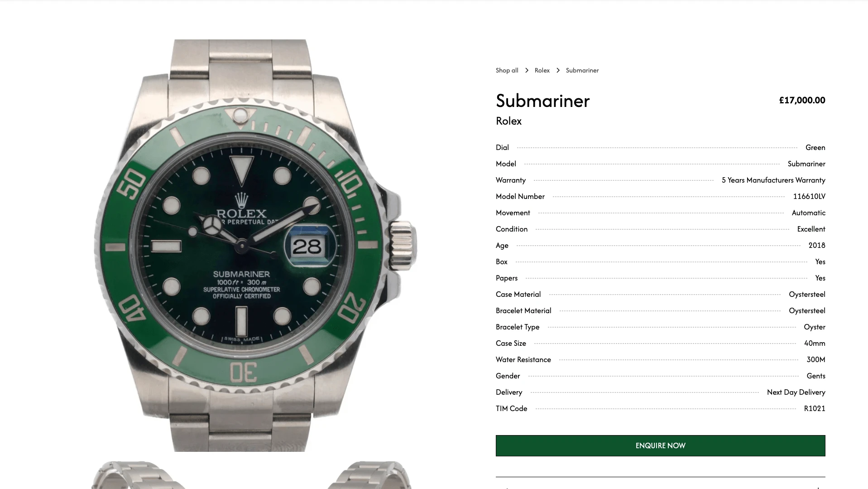Open the Shop all breadcrumb link
Viewport: 868px width, 489px height.
pyautogui.click(x=507, y=70)
